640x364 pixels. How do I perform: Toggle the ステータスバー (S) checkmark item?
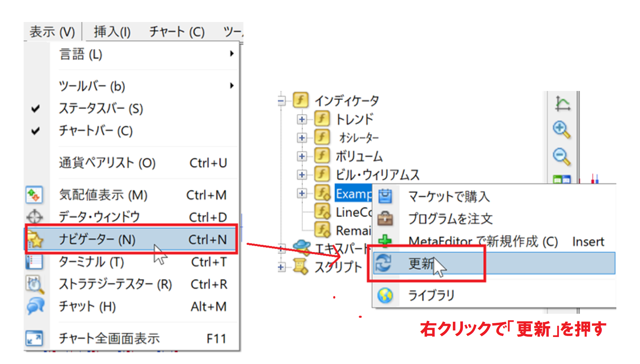pos(101,109)
